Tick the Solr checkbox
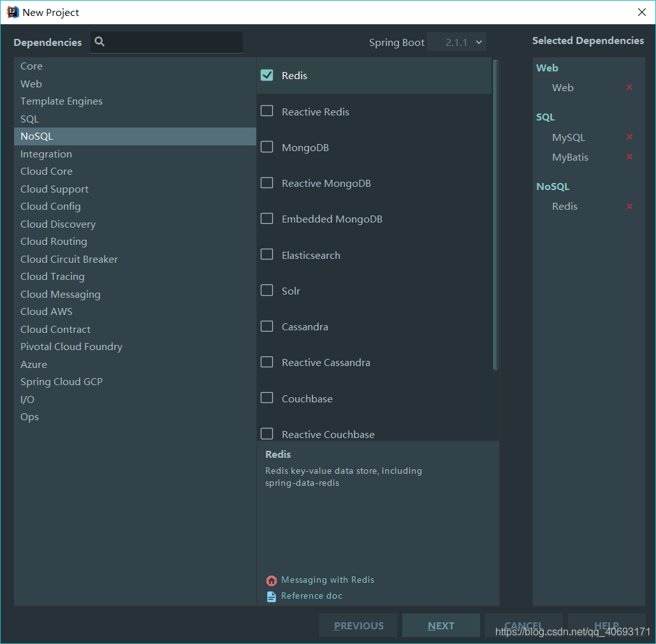Image resolution: width=656 pixels, height=644 pixels. tap(267, 290)
